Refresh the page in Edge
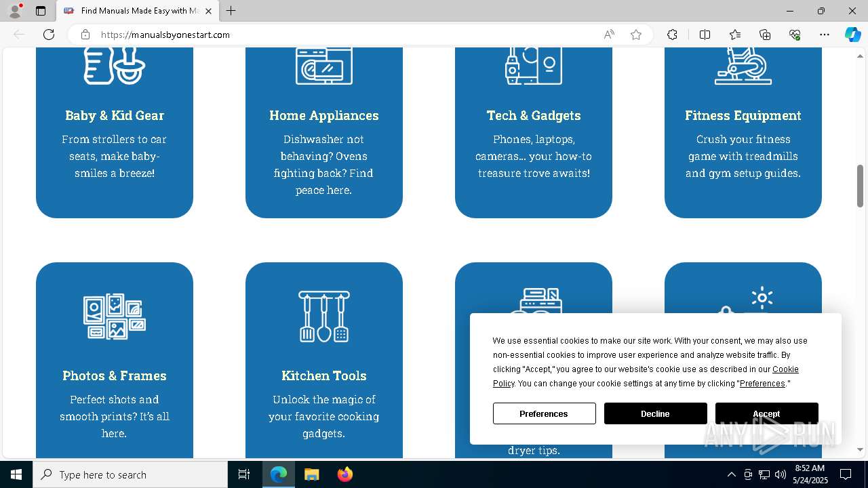The height and width of the screenshot is (488, 868). pyautogui.click(x=49, y=35)
